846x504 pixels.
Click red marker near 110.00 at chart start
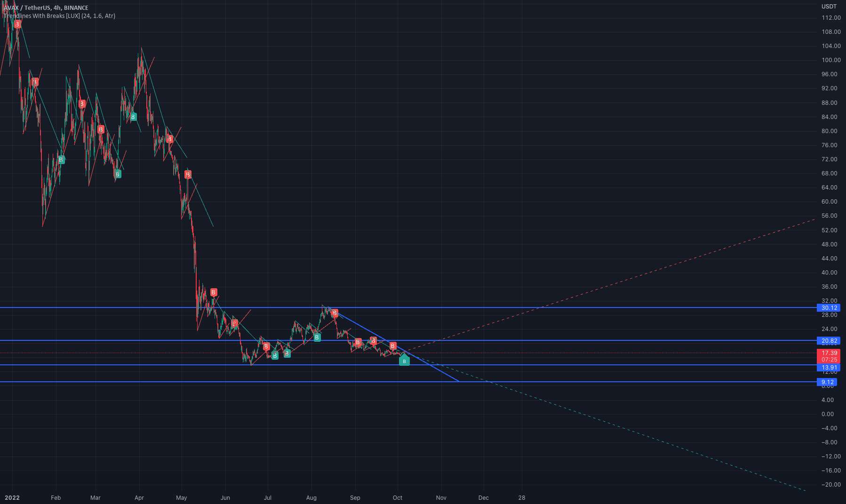coord(17,24)
